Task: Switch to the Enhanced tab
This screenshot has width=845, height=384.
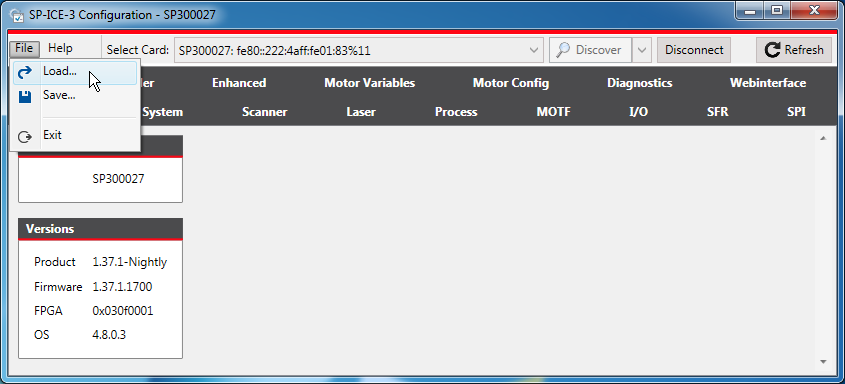Action: (239, 83)
